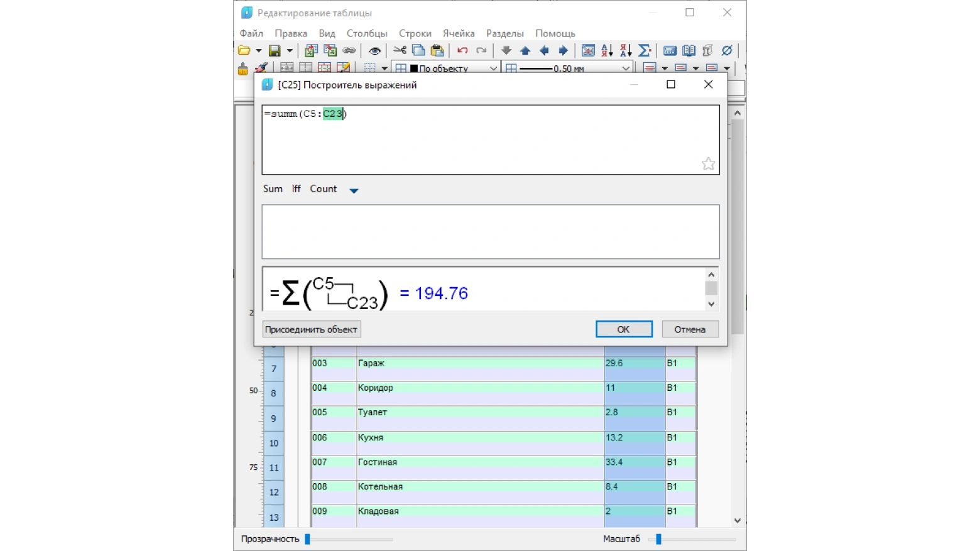
Task: Click the Sigma sum toolbar icon
Action: [645, 50]
